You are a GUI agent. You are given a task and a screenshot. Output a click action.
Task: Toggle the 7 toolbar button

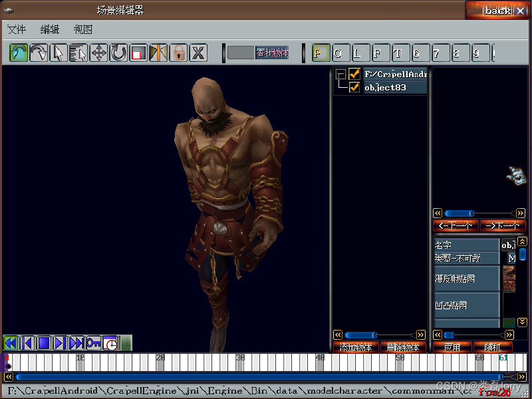tap(441, 53)
